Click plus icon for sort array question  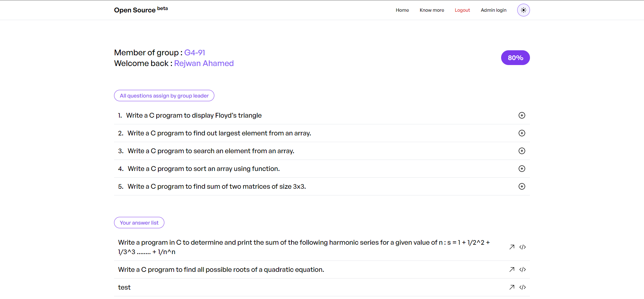pyautogui.click(x=522, y=169)
